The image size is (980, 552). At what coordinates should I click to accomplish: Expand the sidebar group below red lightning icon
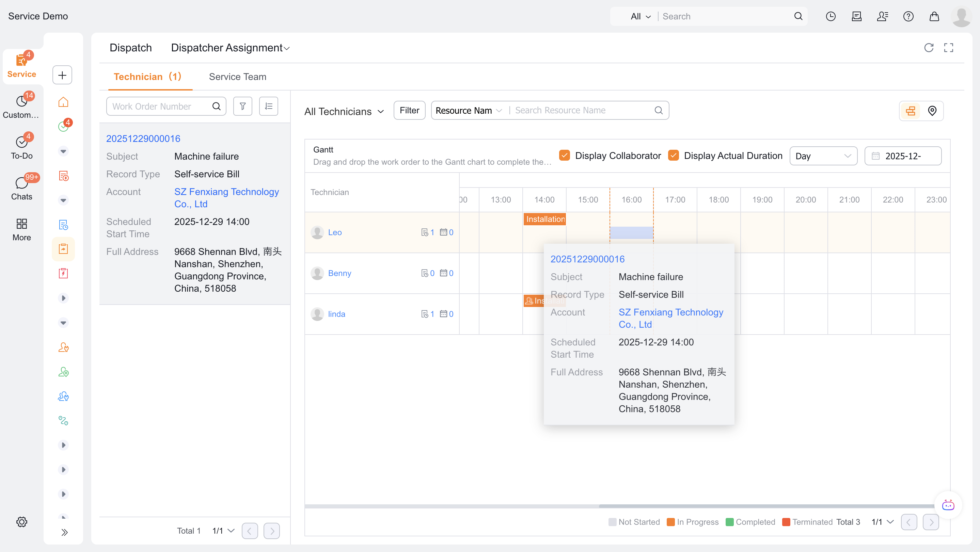[63, 298]
